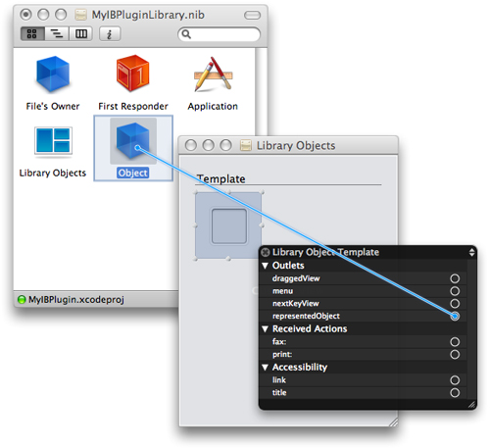Click the title accessibility connection circle

(455, 392)
